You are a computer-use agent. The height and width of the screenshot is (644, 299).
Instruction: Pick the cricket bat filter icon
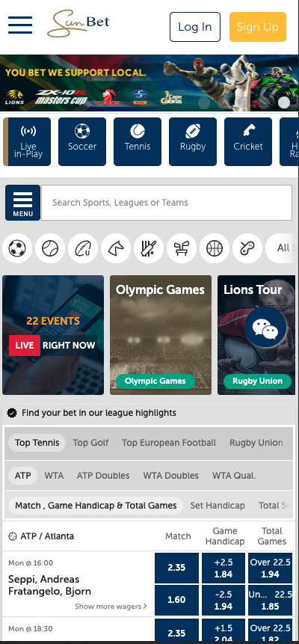click(149, 248)
